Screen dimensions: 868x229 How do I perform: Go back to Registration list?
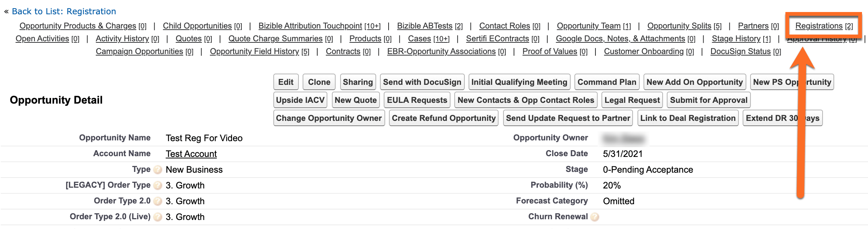64,11
